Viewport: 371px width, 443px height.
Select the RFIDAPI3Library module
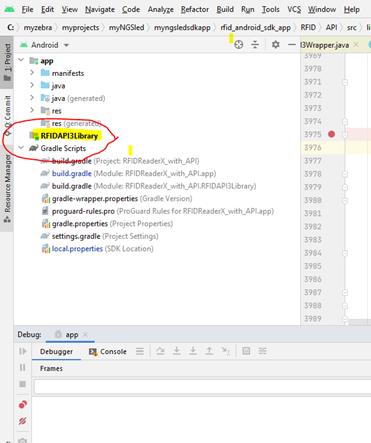[69, 136]
